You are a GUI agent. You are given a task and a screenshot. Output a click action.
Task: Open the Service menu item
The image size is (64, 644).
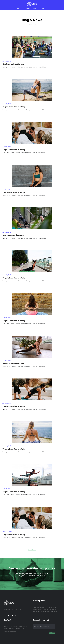[x=27, y=8]
